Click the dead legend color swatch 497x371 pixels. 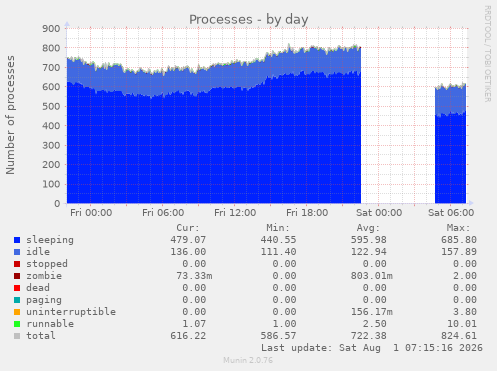(x=17, y=288)
